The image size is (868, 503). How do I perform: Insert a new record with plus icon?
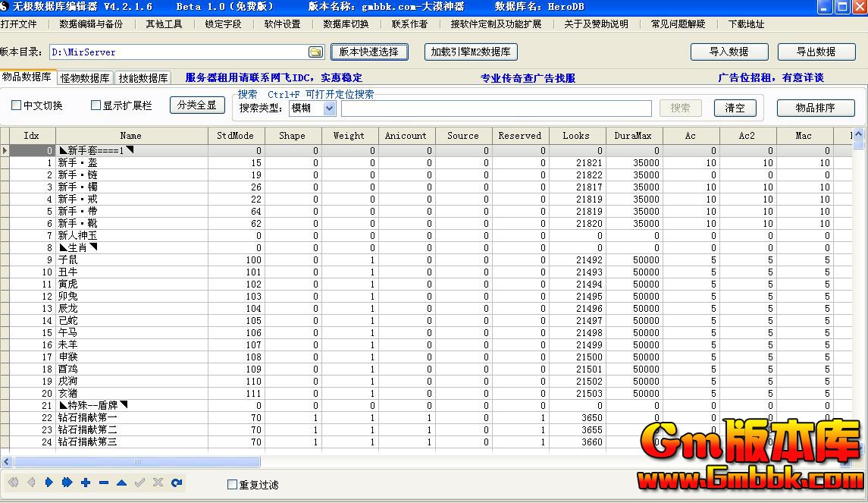click(x=85, y=483)
